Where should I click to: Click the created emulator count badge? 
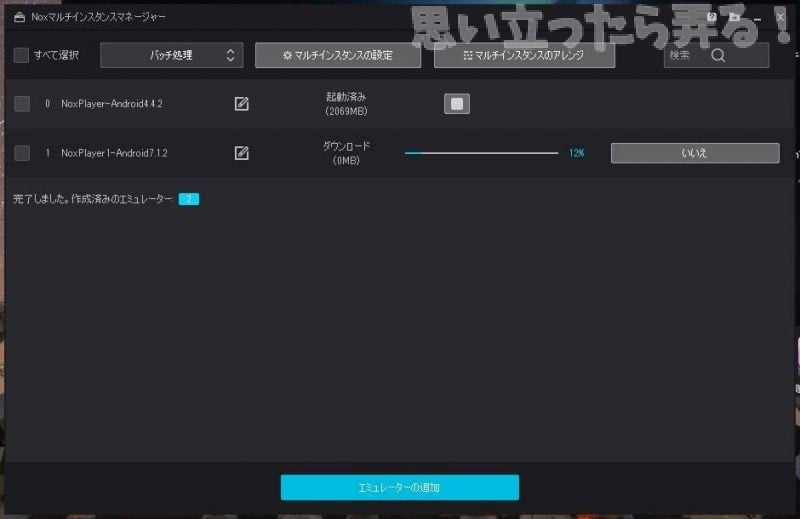pos(189,199)
